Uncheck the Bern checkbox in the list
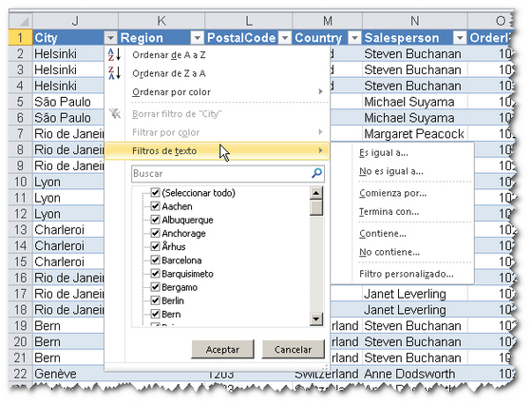This screenshot has width=532, height=406. [x=155, y=314]
